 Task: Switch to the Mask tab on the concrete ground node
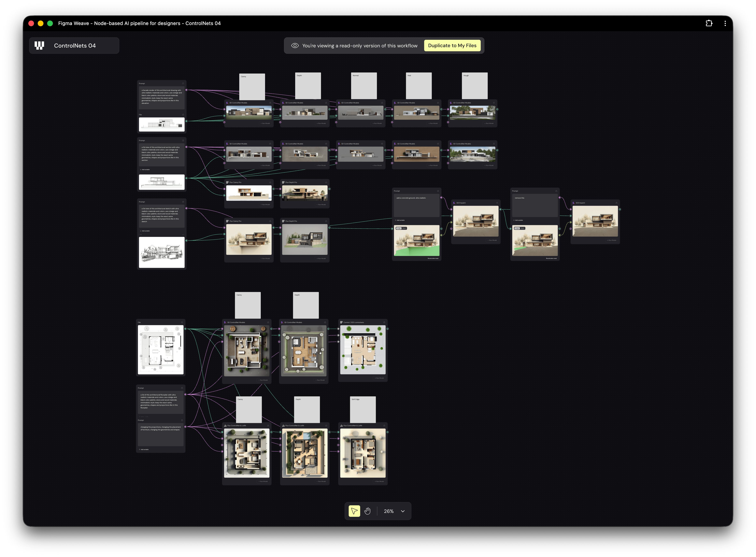pos(404,228)
